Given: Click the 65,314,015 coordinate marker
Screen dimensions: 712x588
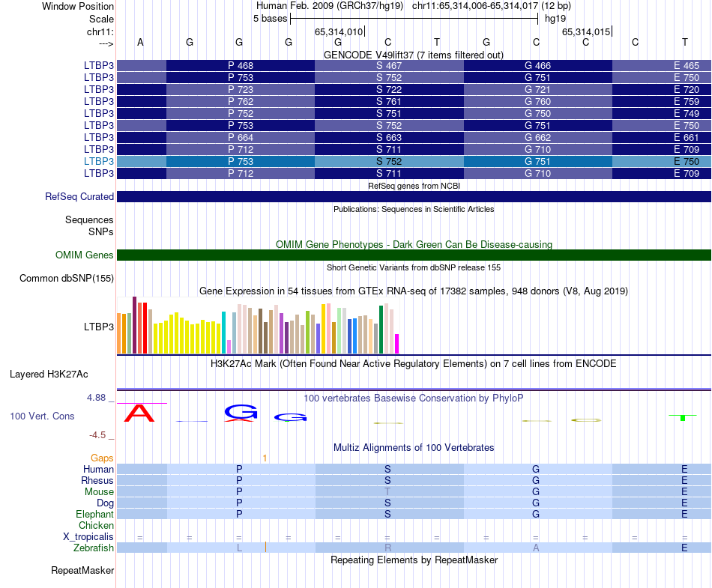Looking at the screenshot, I should 586,31.
